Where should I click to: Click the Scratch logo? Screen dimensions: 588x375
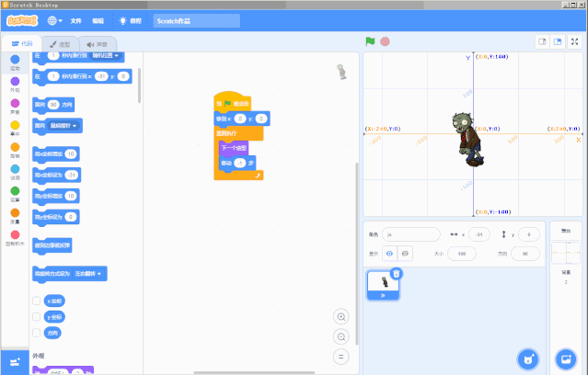point(22,20)
